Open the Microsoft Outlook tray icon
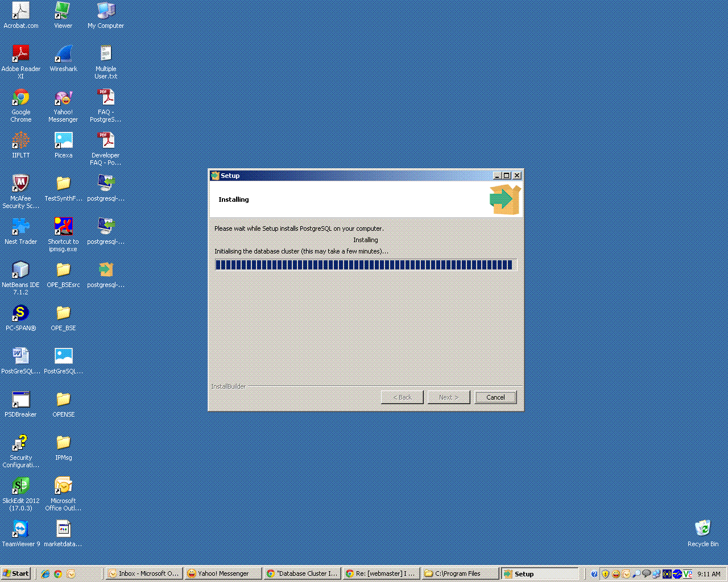This screenshot has height=582, width=728. (x=626, y=573)
